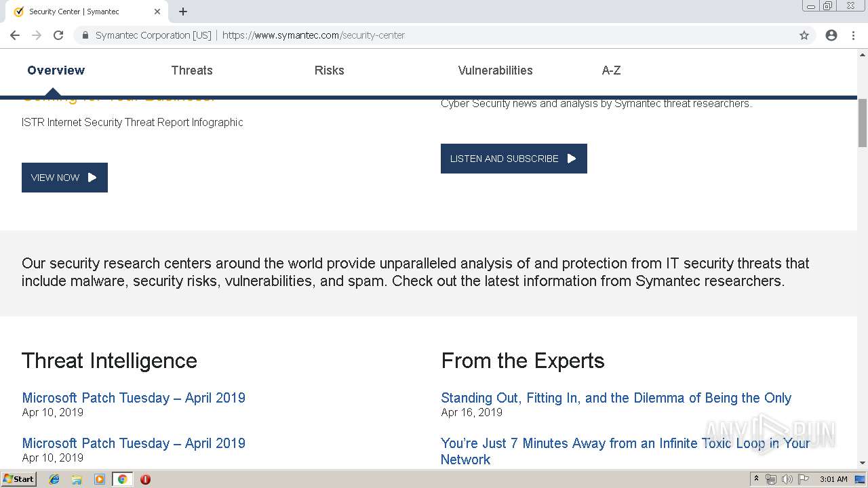Screen dimensions: 868x488
Task: Open the volume speaker tray icon
Action: pyautogui.click(x=787, y=479)
